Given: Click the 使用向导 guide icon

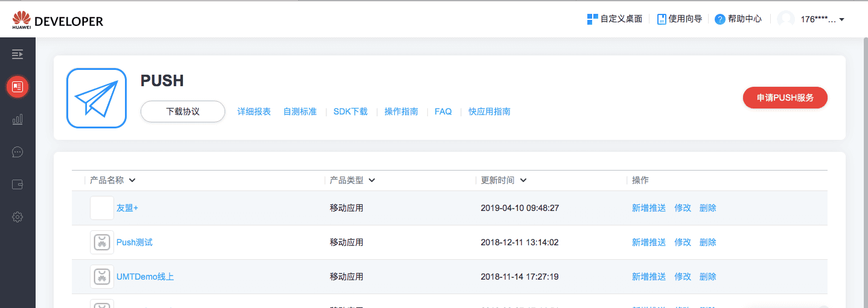Looking at the screenshot, I should [661, 19].
